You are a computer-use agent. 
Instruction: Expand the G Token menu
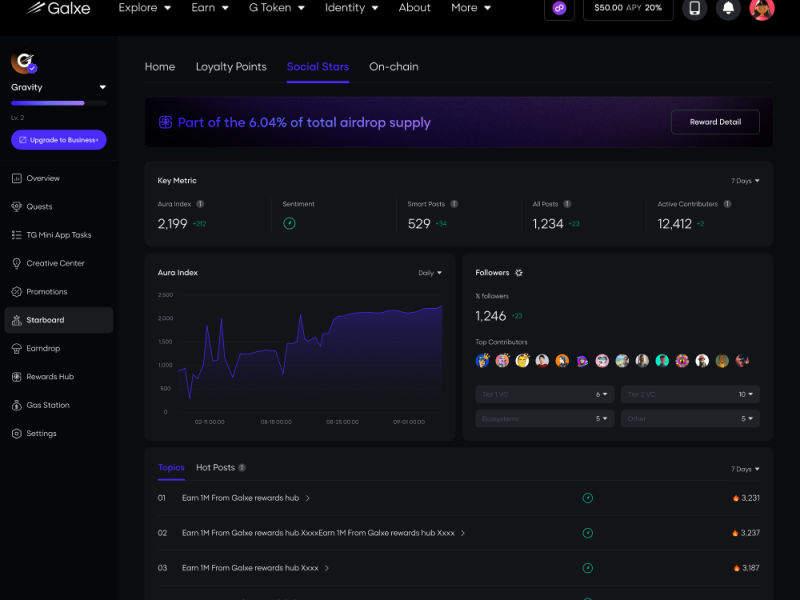pos(277,8)
